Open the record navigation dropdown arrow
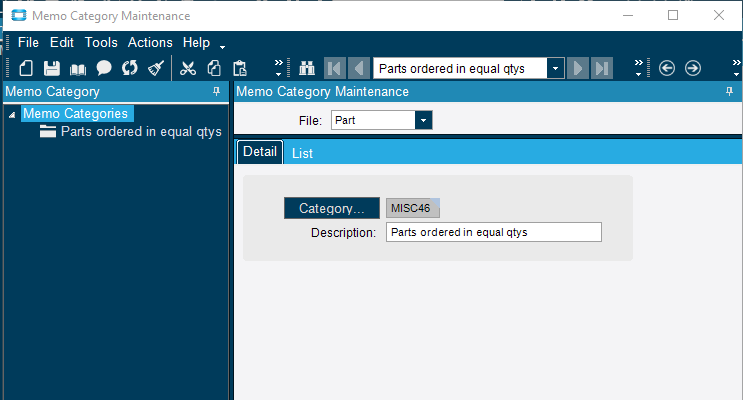Screen dimensions: 743x400 pos(555,68)
